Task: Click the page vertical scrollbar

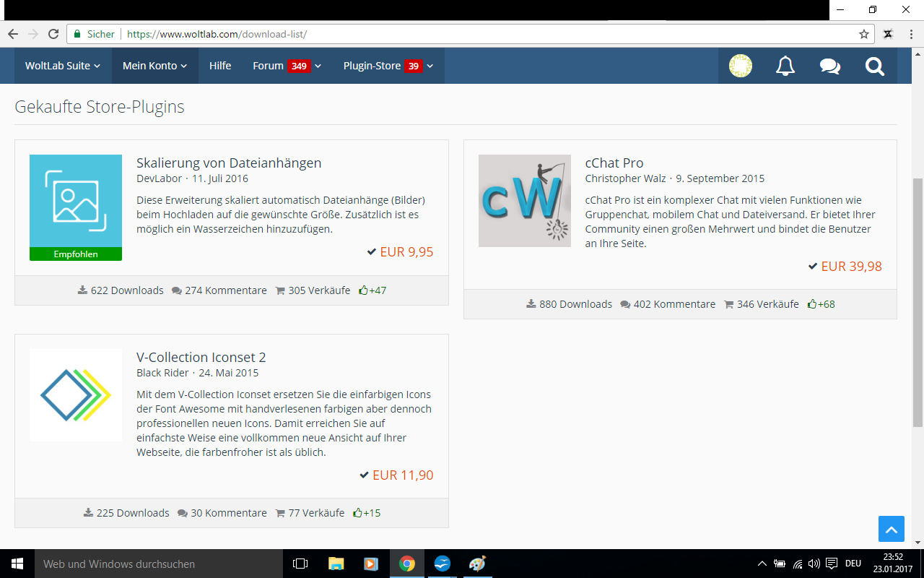Action: tap(918, 302)
